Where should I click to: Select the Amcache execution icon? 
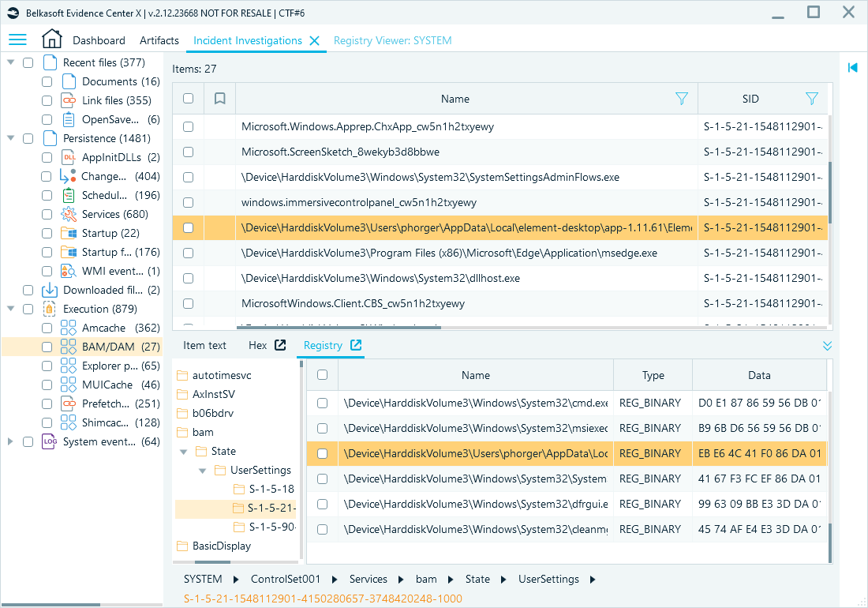tap(68, 328)
